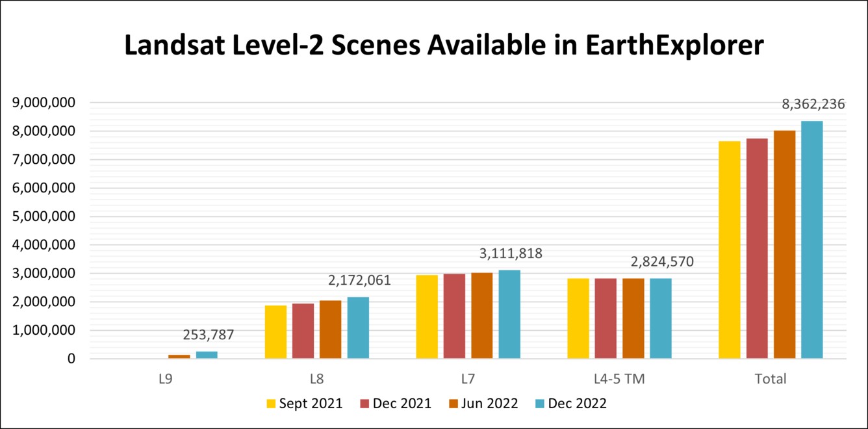The width and height of the screenshot is (868, 429).
Task: Click the Dec 2022 legend label
Action: pos(578,404)
